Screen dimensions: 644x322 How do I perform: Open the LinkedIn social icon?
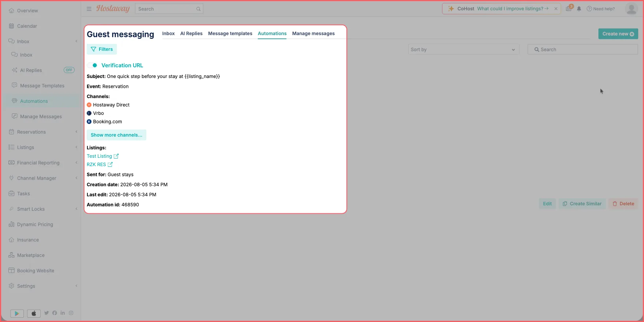[x=63, y=313]
